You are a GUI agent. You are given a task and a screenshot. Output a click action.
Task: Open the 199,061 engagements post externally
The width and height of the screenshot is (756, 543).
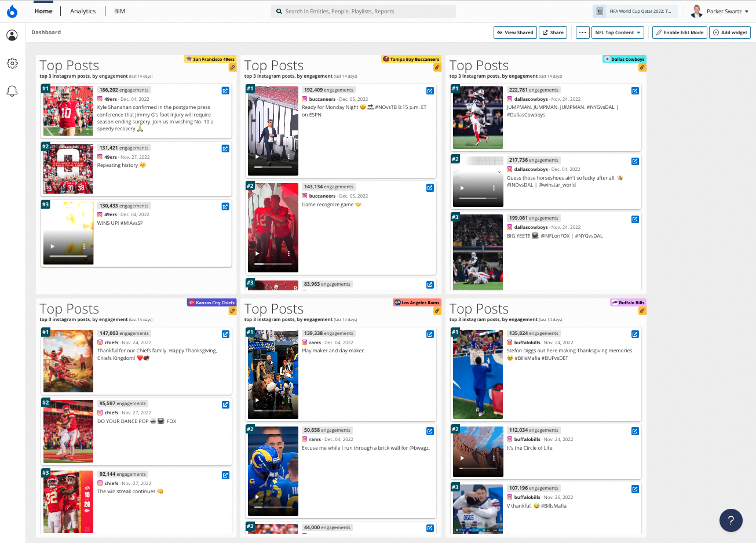(635, 219)
